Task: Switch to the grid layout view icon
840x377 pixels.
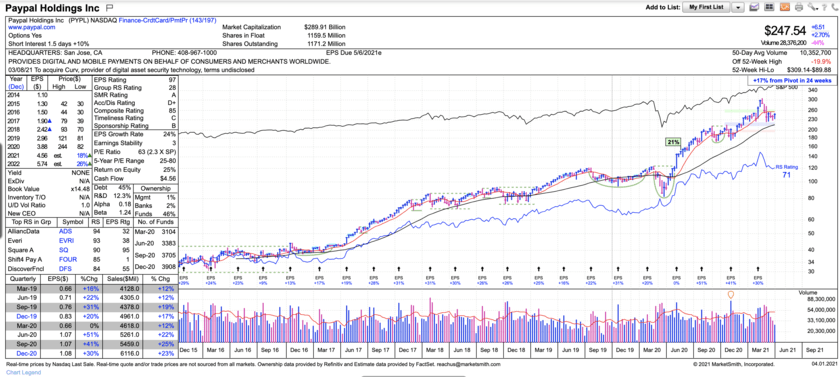Action: pyautogui.click(x=769, y=7)
